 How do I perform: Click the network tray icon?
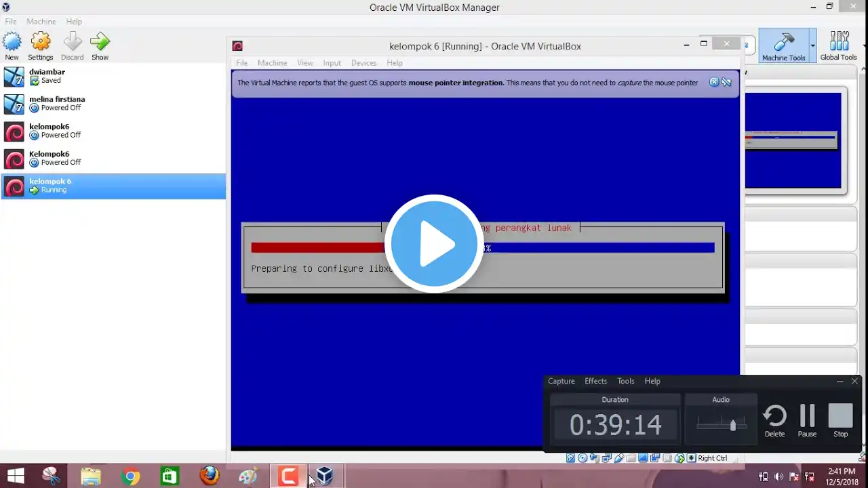(x=809, y=476)
